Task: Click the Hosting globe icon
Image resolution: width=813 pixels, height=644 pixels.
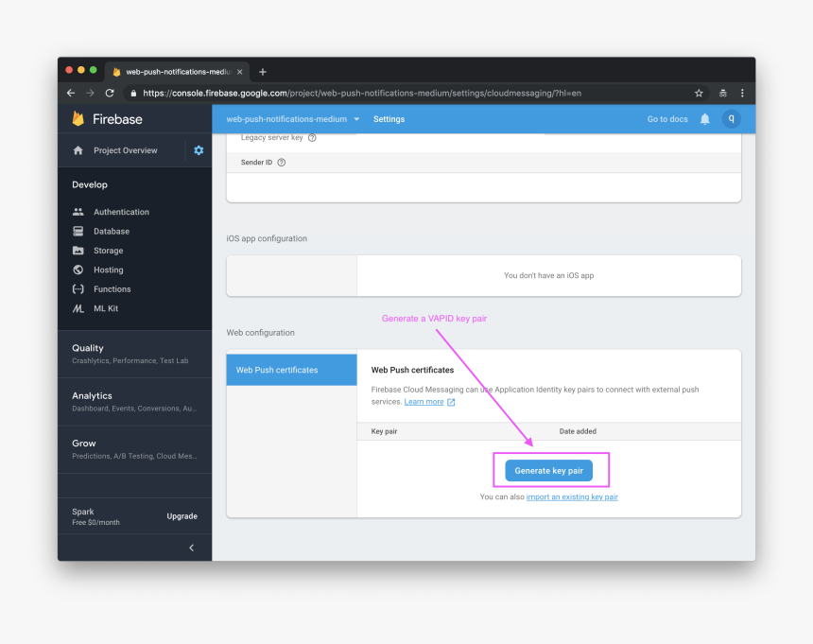Action: tap(78, 270)
